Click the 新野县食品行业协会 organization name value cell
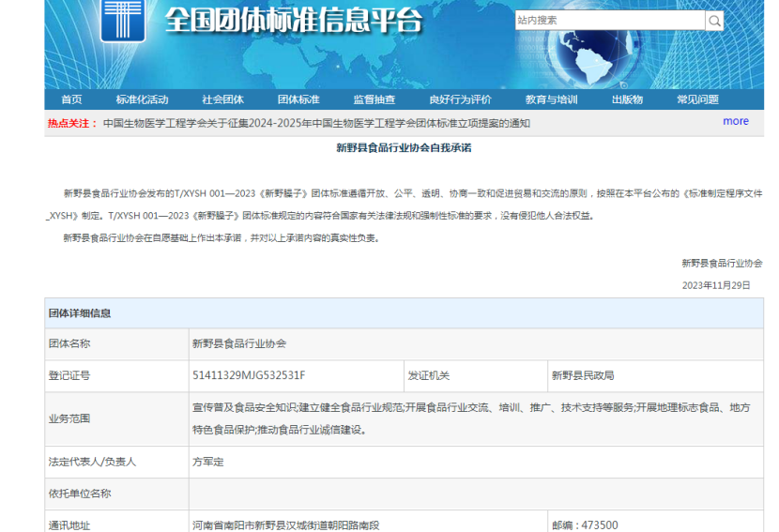 [476, 343]
